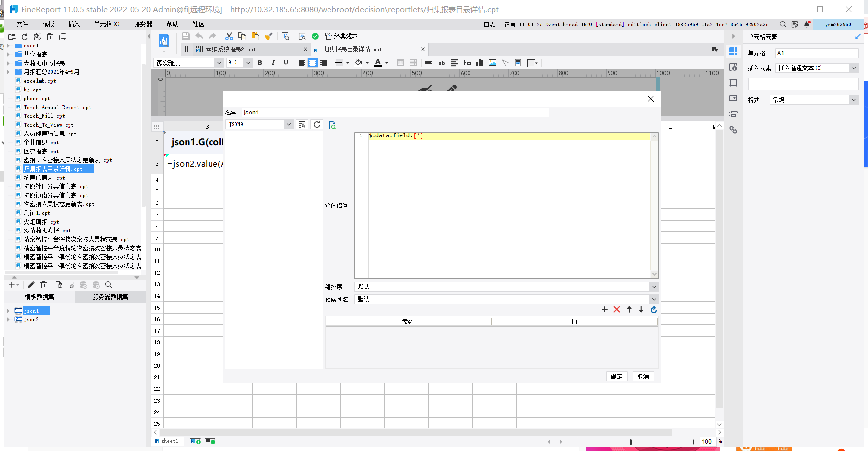Refresh the file tree icon
Viewport: 868px width, 451px height.
pyautogui.click(x=24, y=37)
